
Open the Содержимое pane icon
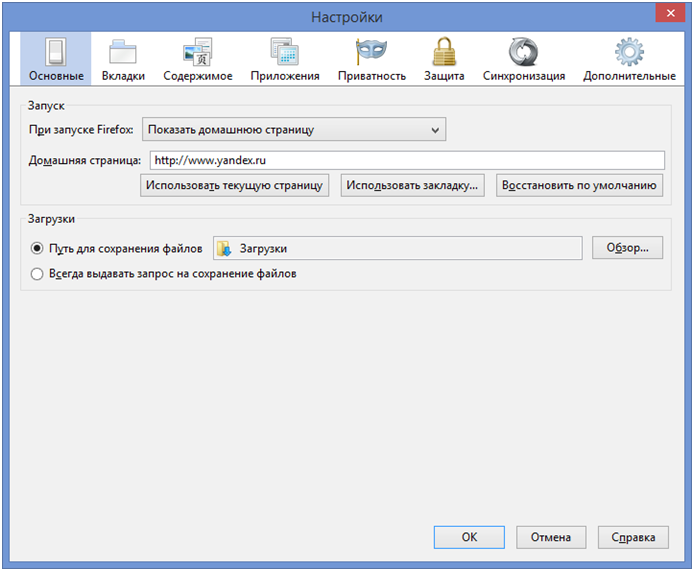coord(198,52)
